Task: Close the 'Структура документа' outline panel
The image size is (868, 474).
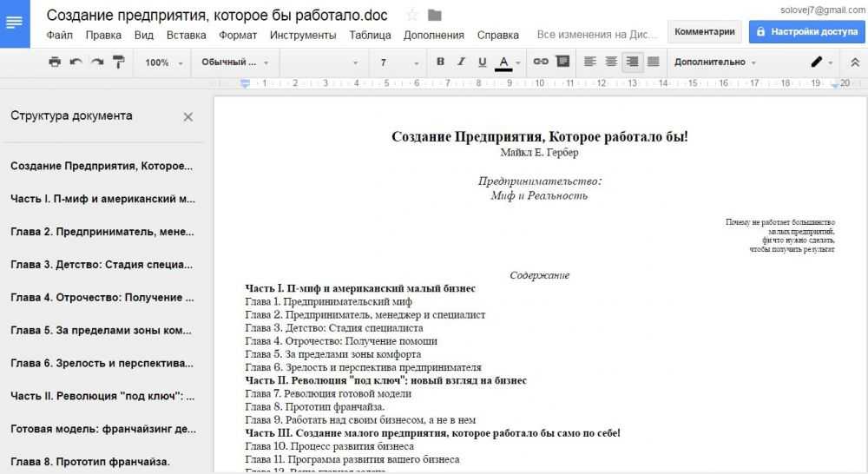Action: pyautogui.click(x=188, y=117)
